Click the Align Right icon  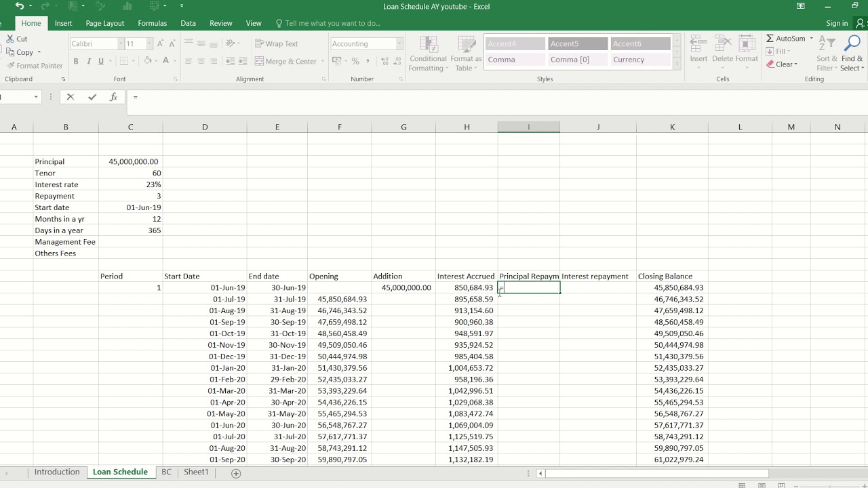pos(214,61)
